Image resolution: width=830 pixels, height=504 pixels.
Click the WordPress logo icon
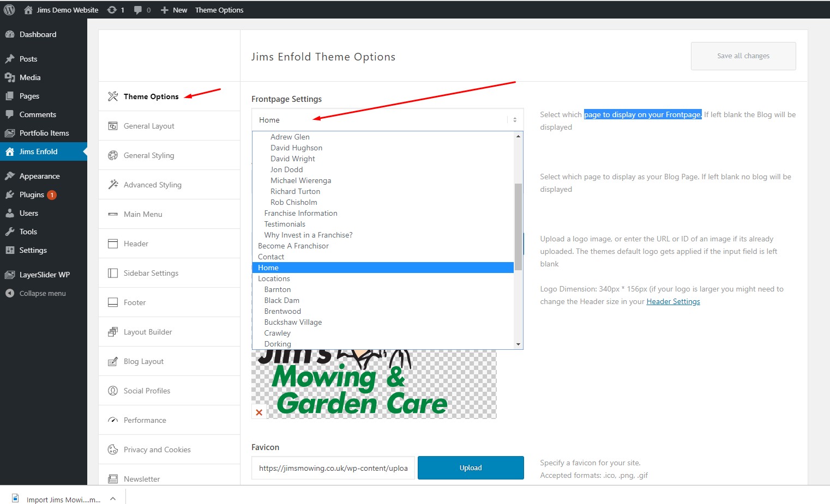click(x=9, y=10)
